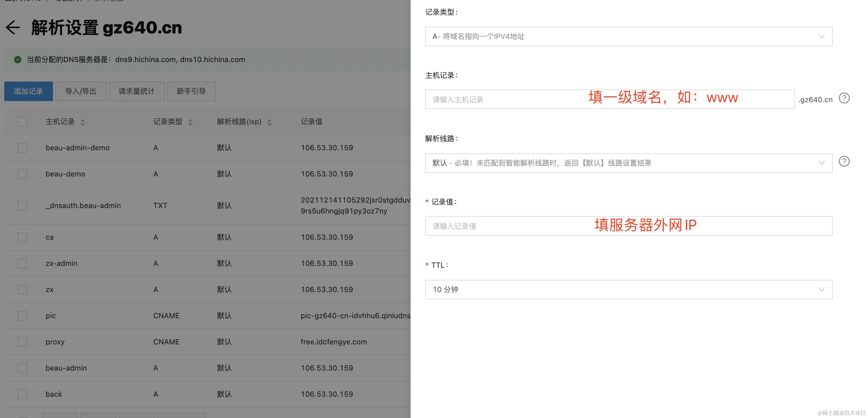Sort table by 记录类型 column arrows
Screen dimensions: 868x418
pyautogui.click(x=190, y=122)
